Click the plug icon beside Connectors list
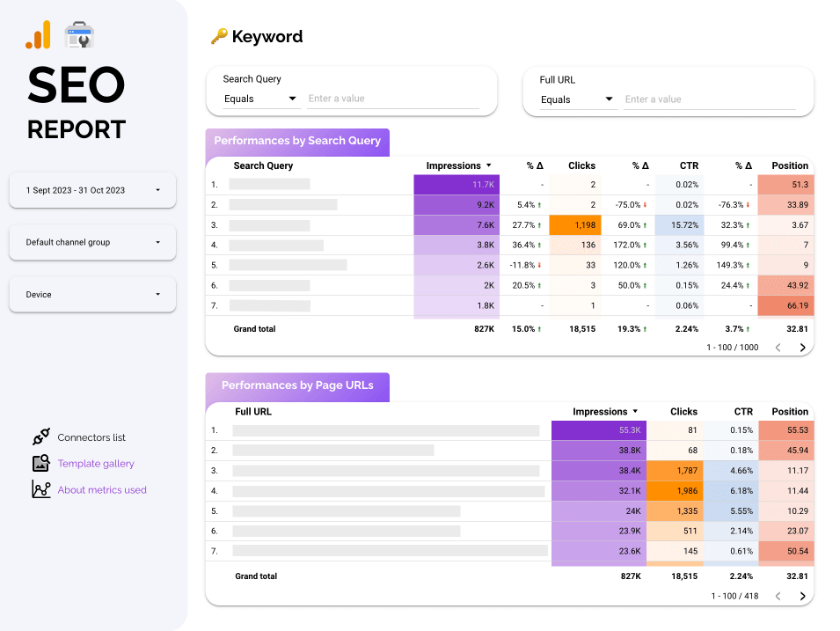Viewport: 840px width, 631px height. tap(40, 437)
